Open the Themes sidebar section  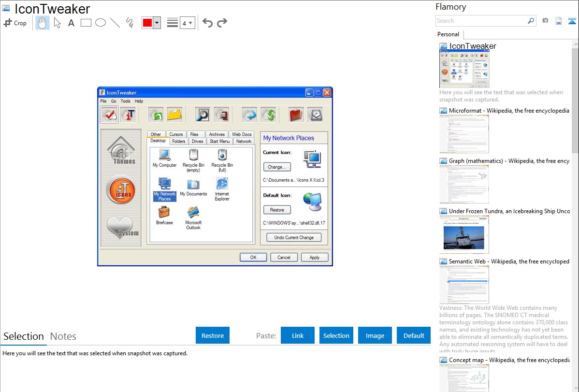click(x=121, y=150)
